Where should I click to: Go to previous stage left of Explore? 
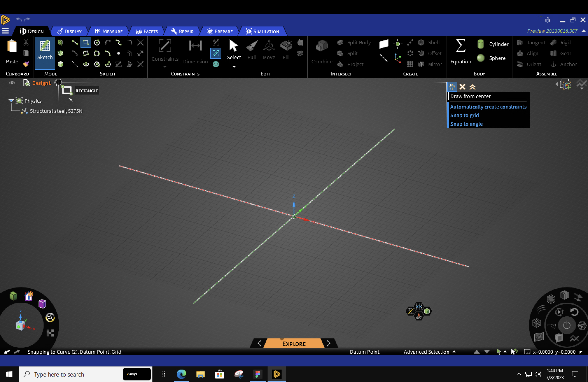(x=259, y=343)
